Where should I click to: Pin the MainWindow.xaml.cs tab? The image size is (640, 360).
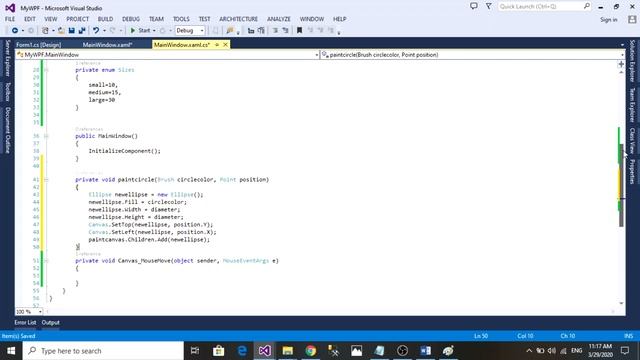[217, 44]
